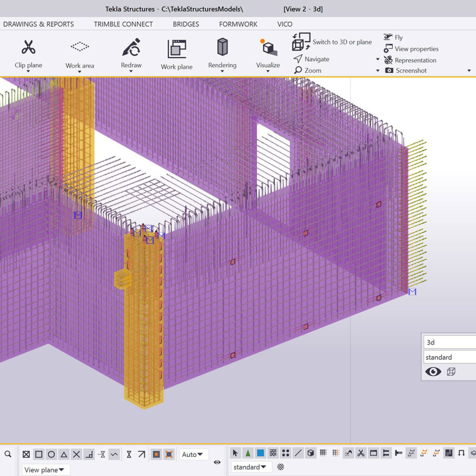
Task: Open the Visualize tool
Action: pyautogui.click(x=268, y=47)
